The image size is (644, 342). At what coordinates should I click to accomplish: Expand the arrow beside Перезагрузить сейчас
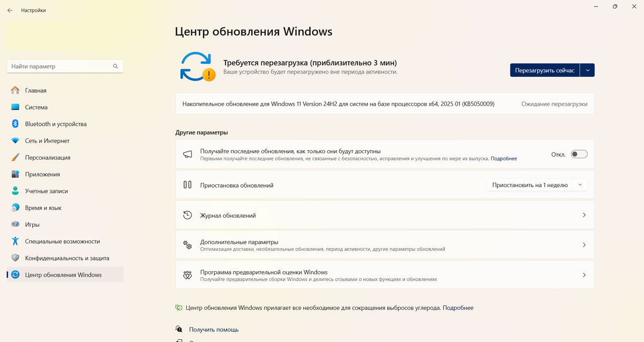point(588,70)
